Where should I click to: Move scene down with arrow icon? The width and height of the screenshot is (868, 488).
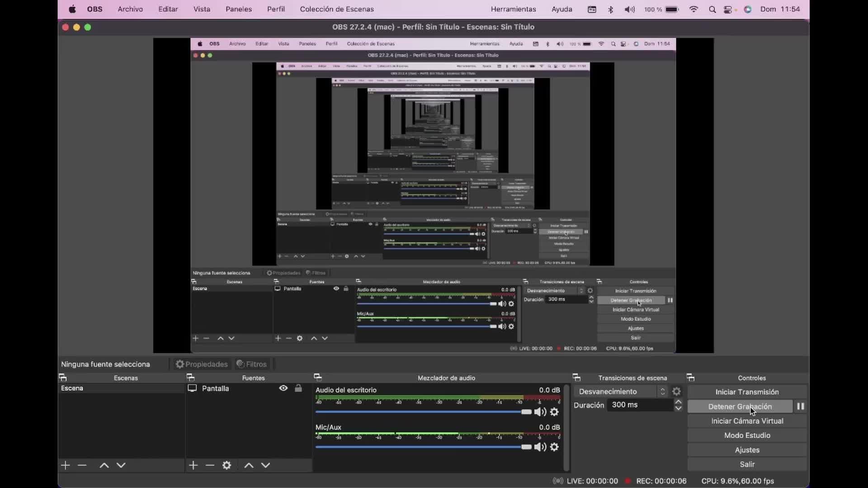click(121, 465)
